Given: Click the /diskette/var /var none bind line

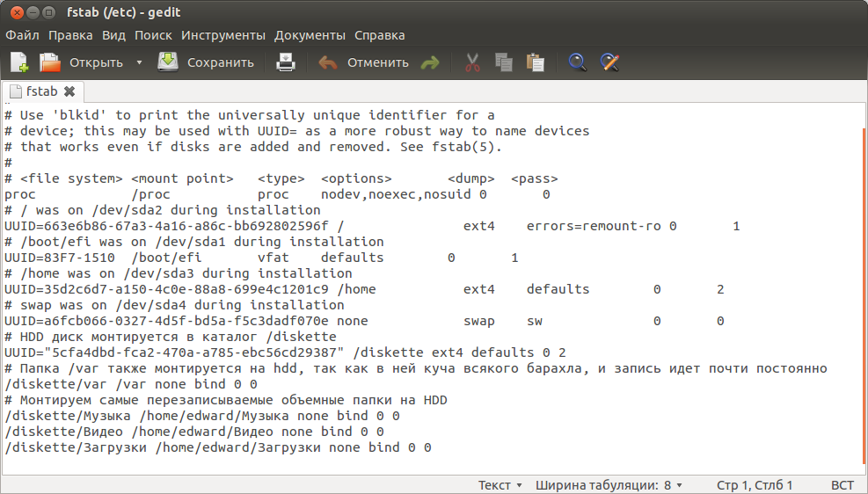Looking at the screenshot, I should tap(131, 384).
